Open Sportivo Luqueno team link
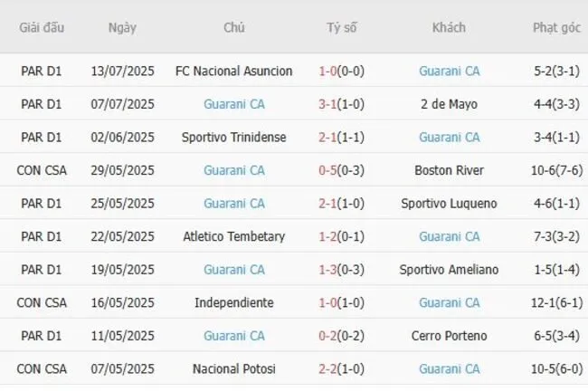Screen dimensions: 588x392 pos(450,203)
